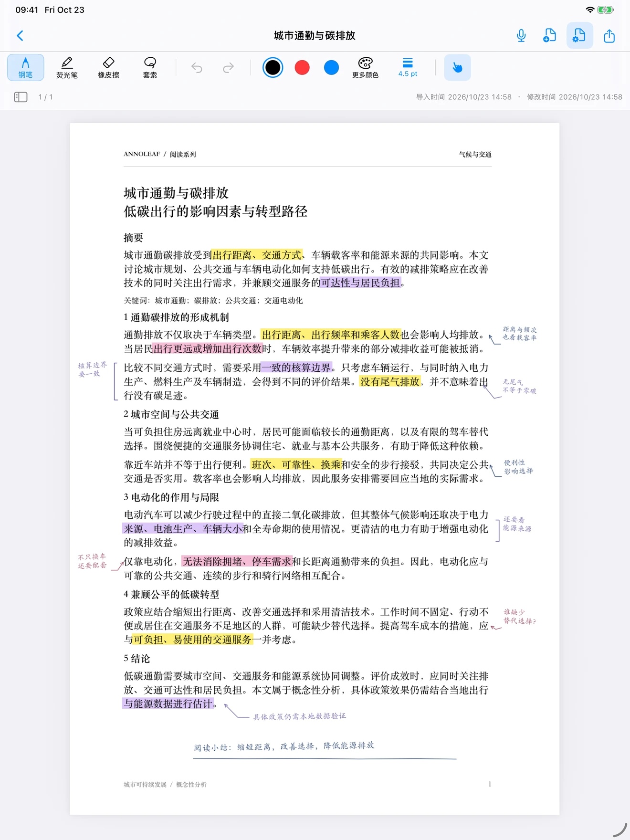Click handwritten note 距离与频次也看载客率

(x=519, y=334)
